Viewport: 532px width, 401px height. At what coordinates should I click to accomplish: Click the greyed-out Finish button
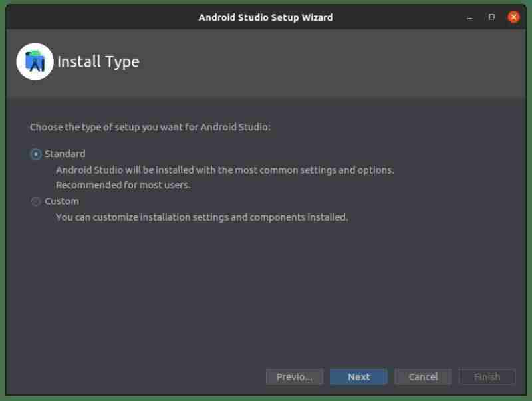tap(487, 377)
